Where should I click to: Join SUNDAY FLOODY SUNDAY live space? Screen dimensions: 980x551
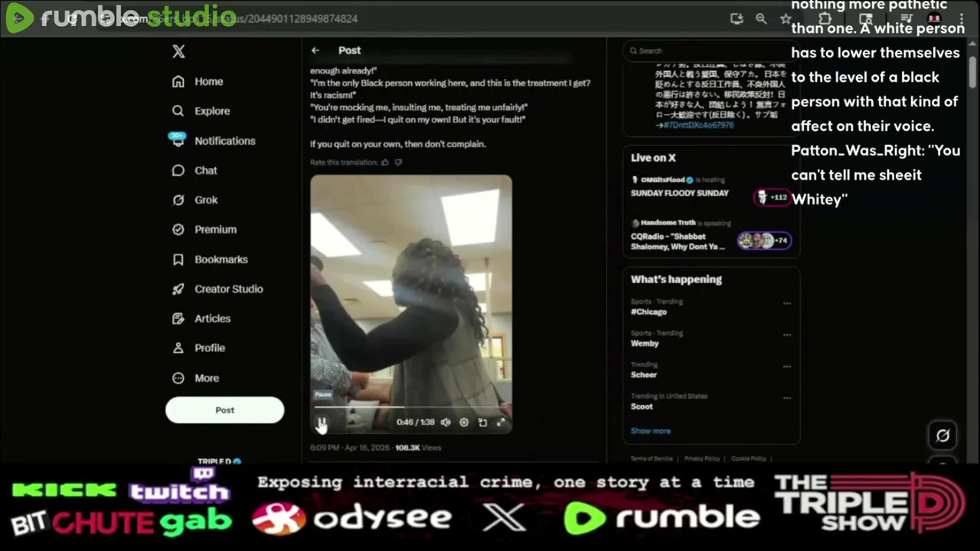[x=680, y=193]
